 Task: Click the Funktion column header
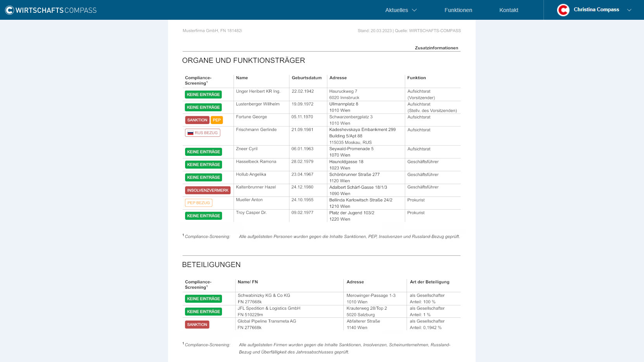[416, 78]
